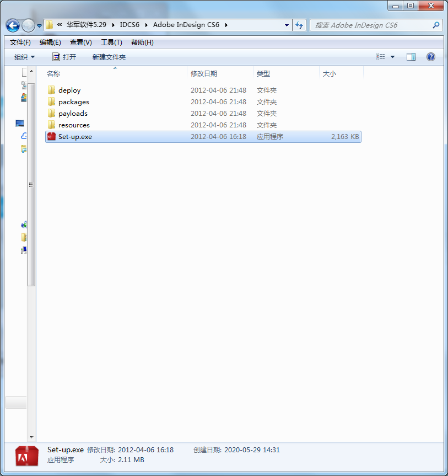448x476 pixels.
Task: Open help with the blue question mark
Action: (431, 57)
